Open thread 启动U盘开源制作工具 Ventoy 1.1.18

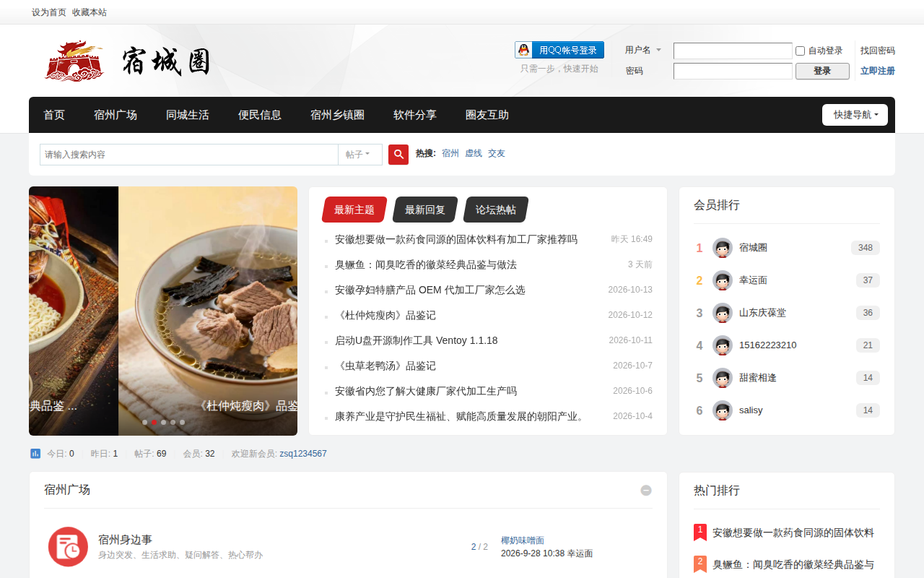coord(417,340)
